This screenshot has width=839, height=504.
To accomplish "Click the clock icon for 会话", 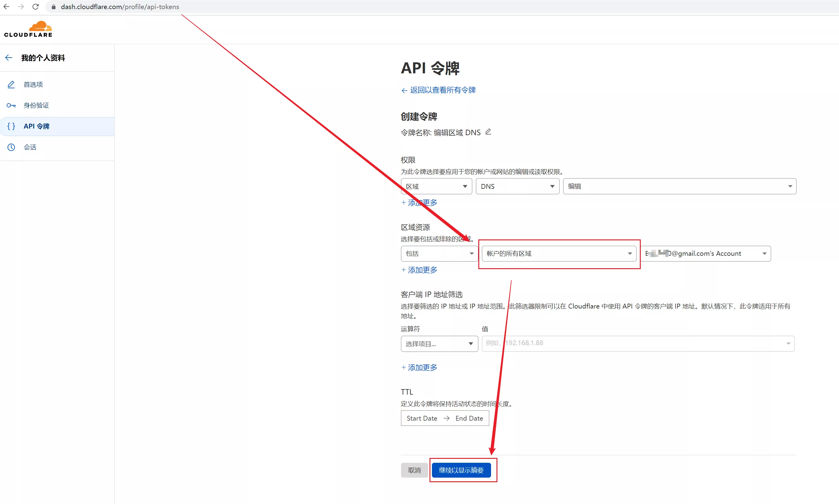I will pos(11,147).
